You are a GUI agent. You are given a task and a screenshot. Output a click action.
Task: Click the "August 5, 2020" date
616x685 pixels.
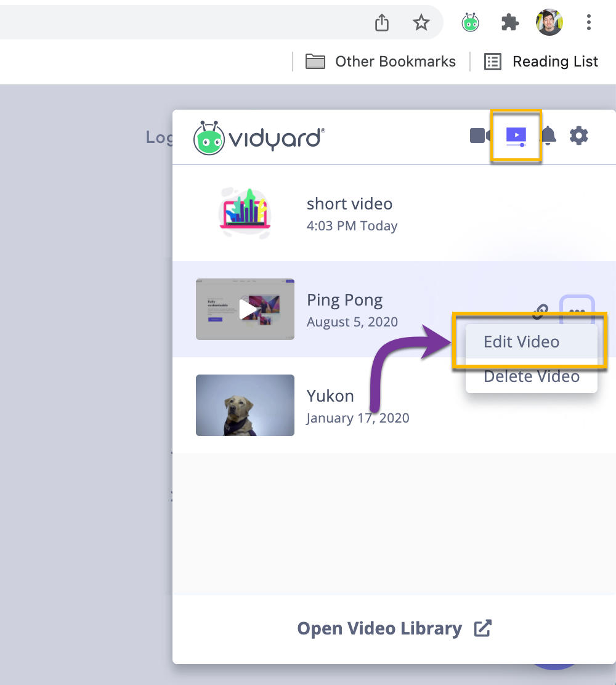352,322
